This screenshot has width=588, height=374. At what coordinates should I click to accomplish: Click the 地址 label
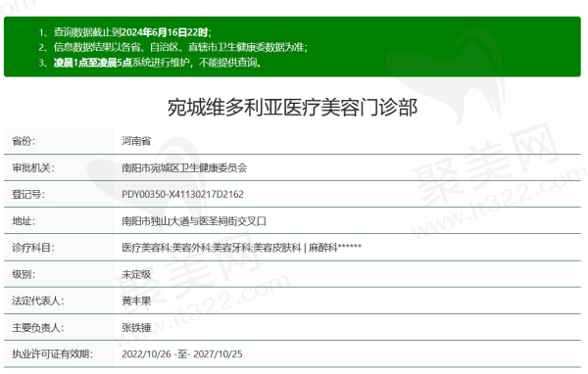click(24, 221)
